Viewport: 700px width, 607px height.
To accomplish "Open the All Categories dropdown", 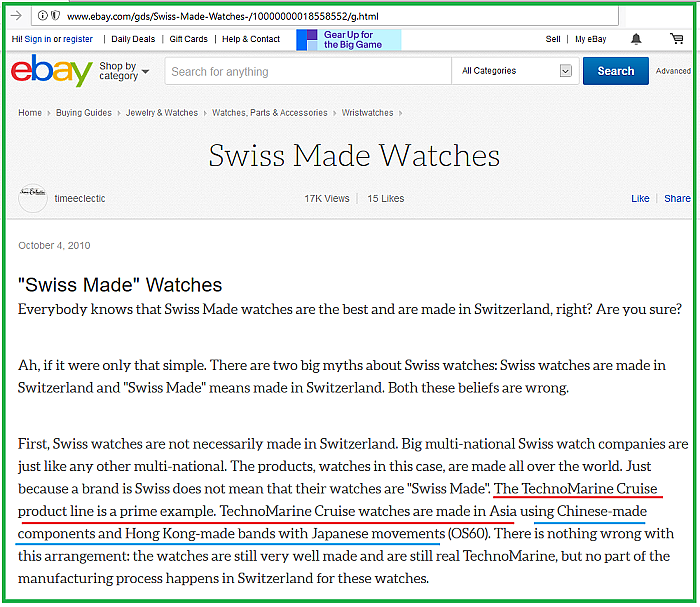I will point(516,71).
